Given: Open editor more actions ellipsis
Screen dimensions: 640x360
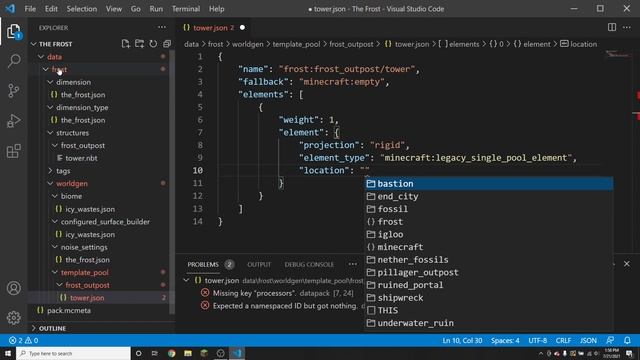Looking at the screenshot, I should [x=627, y=27].
